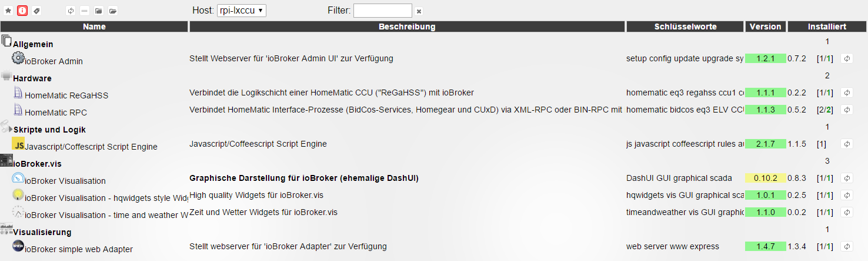Click the yellow 0.10.2 version cell
The image size is (868, 261).
[765, 178]
